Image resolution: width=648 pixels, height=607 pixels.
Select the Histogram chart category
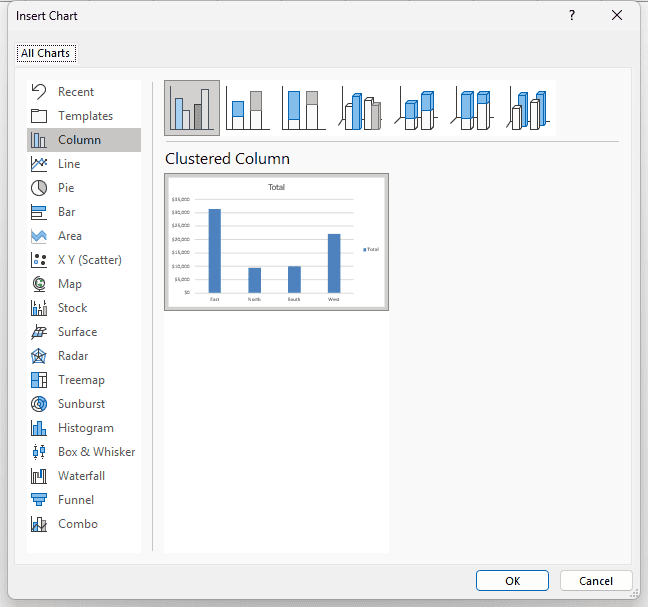84,428
